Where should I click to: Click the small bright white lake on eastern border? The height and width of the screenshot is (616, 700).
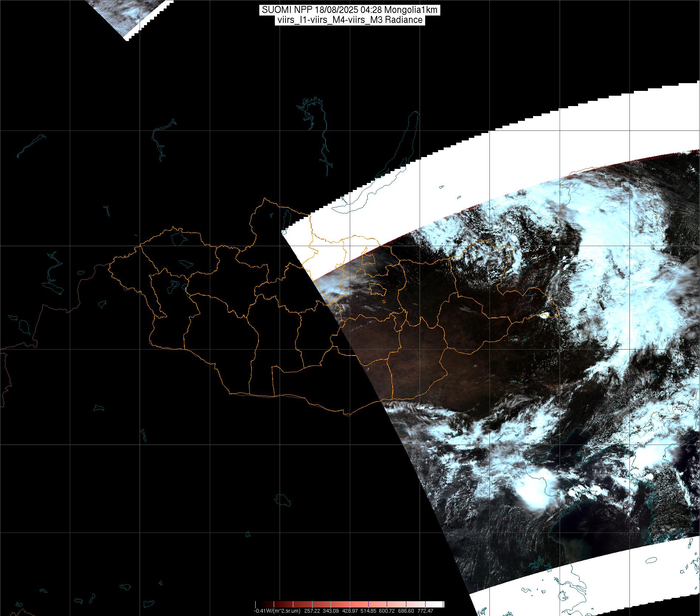pos(545,315)
